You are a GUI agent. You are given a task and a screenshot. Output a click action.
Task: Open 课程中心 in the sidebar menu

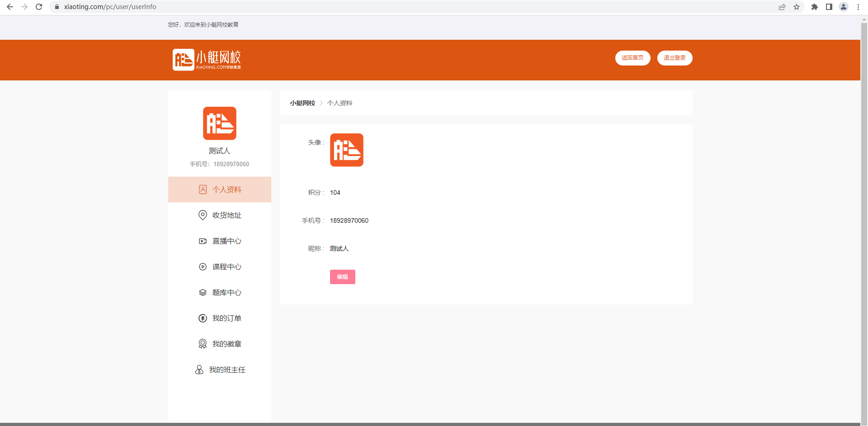tap(220, 267)
